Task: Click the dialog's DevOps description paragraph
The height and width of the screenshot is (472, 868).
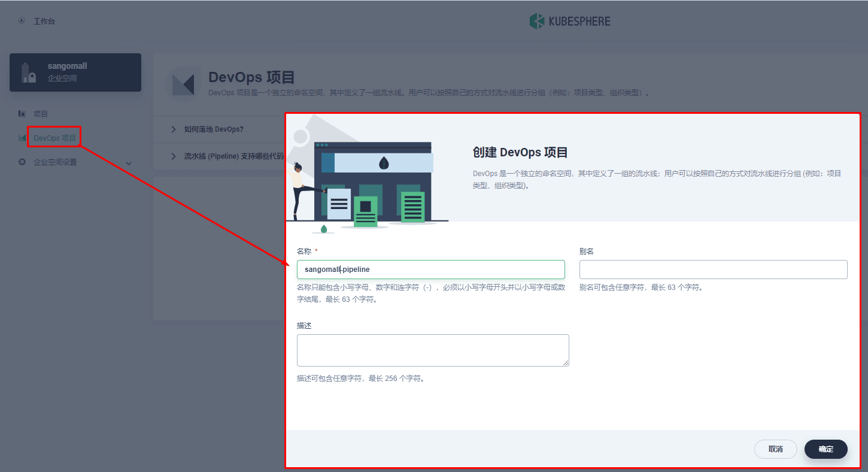Action: pos(657,180)
